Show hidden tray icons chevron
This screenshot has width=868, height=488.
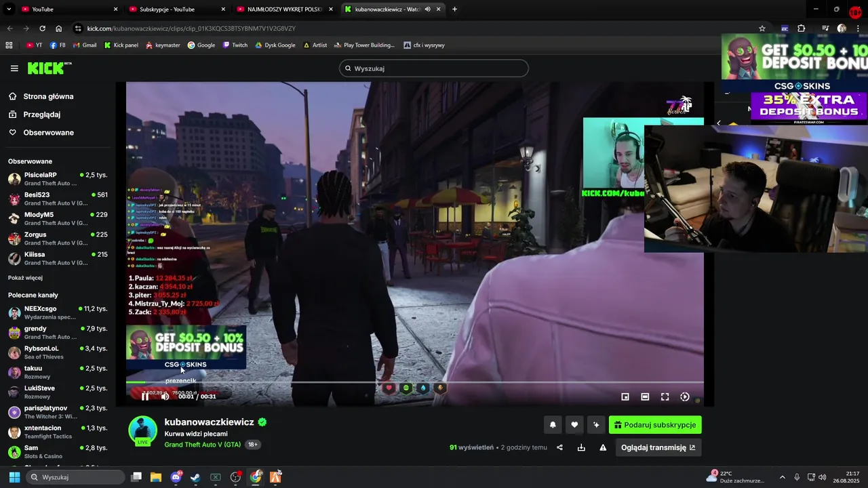point(782,477)
